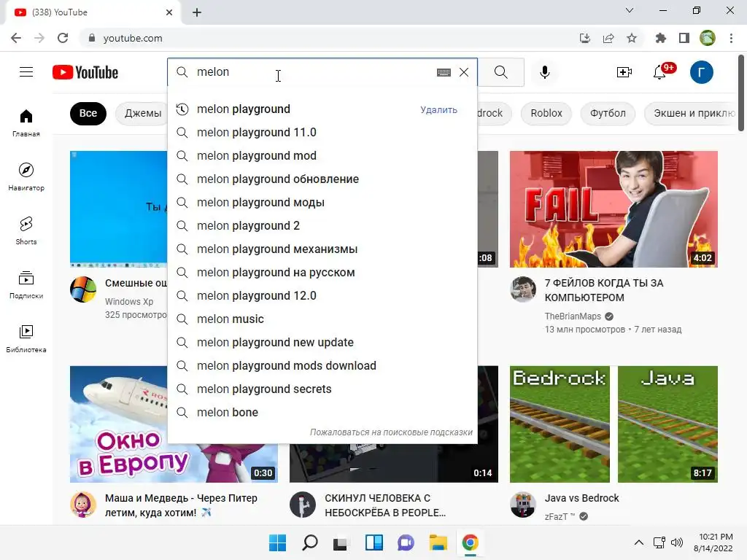The height and width of the screenshot is (560, 747).
Task: Choose suggestion melon playground 11.0
Action: pos(322,133)
